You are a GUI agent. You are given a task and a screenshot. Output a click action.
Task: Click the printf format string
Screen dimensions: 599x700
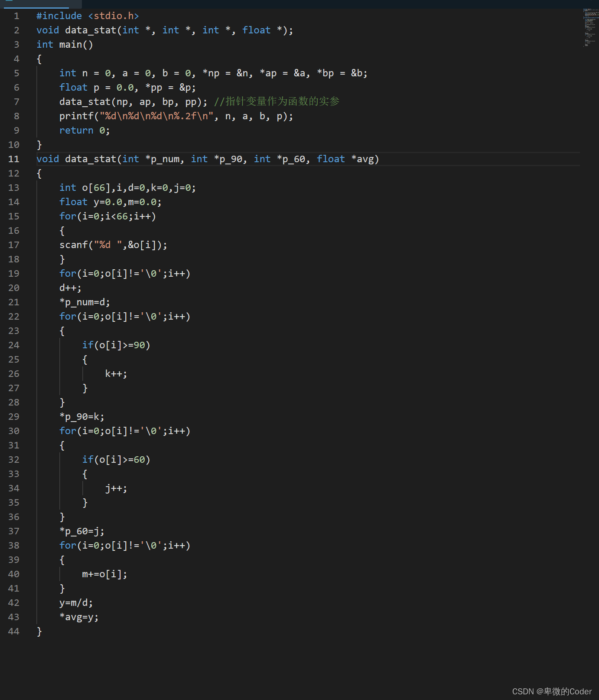pos(156,116)
